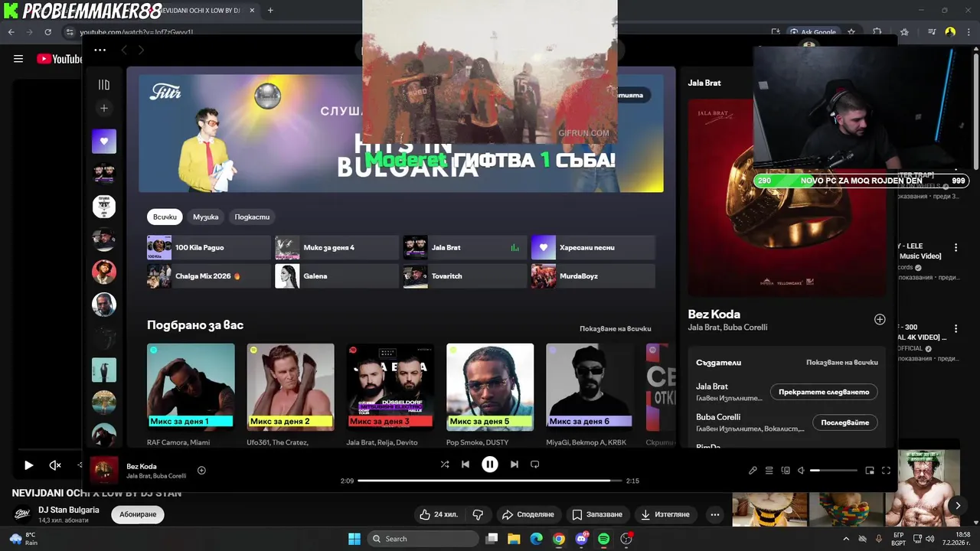This screenshot has width=980, height=551.
Task: Select the Подкасти filter chip
Action: (252, 217)
